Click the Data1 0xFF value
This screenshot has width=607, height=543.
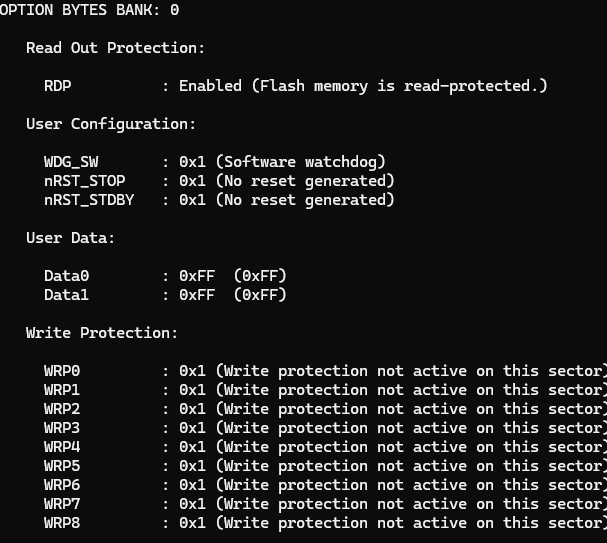[197, 295]
